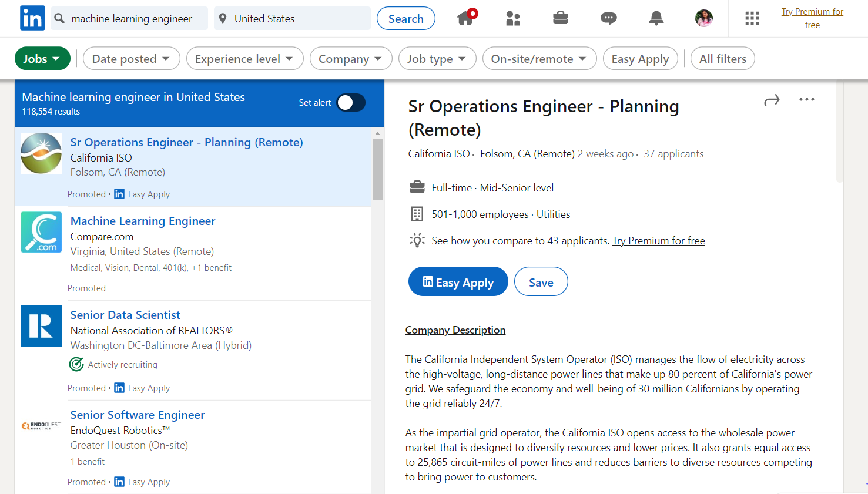Click the Compare.com company logo
Screen dimensions: 868x494
point(41,232)
